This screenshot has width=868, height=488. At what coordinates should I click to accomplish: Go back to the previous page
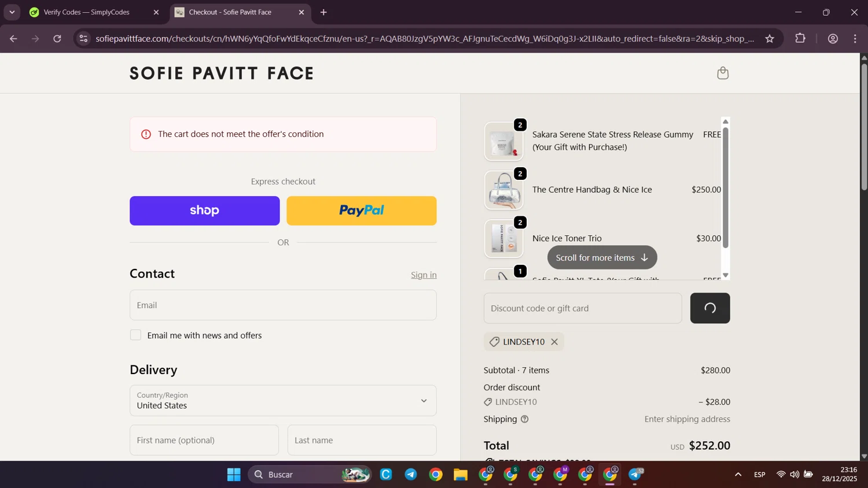tap(13, 39)
